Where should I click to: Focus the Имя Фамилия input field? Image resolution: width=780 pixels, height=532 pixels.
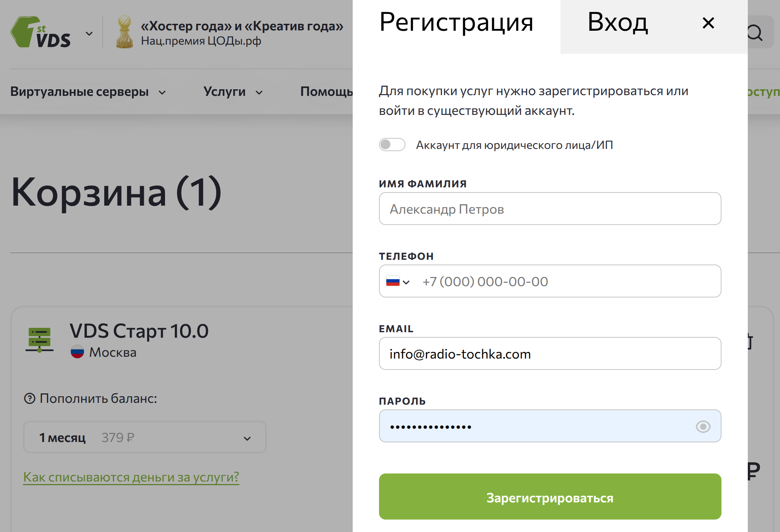tap(550, 209)
